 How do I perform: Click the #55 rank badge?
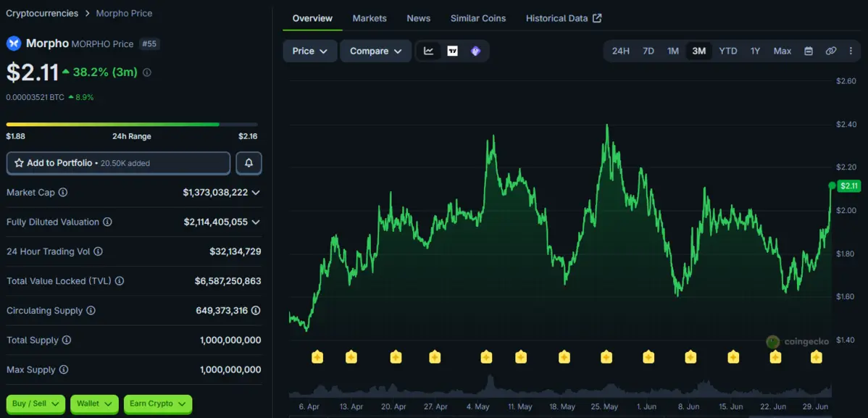click(149, 43)
